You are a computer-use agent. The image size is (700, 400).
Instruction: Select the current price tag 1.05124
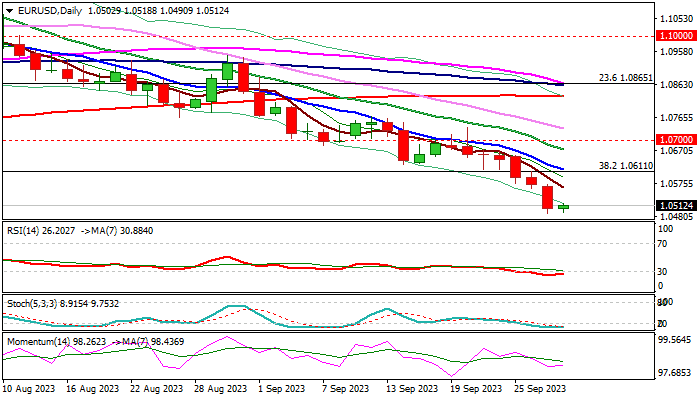pos(676,207)
